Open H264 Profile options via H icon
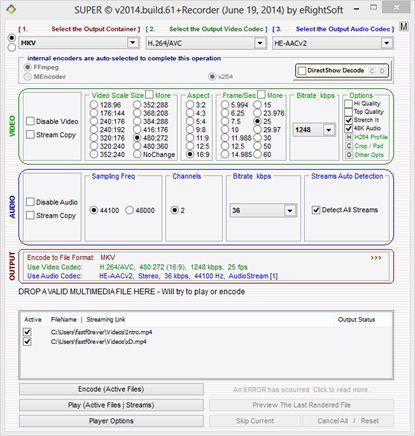This screenshot has width=415, height=436. click(x=349, y=137)
